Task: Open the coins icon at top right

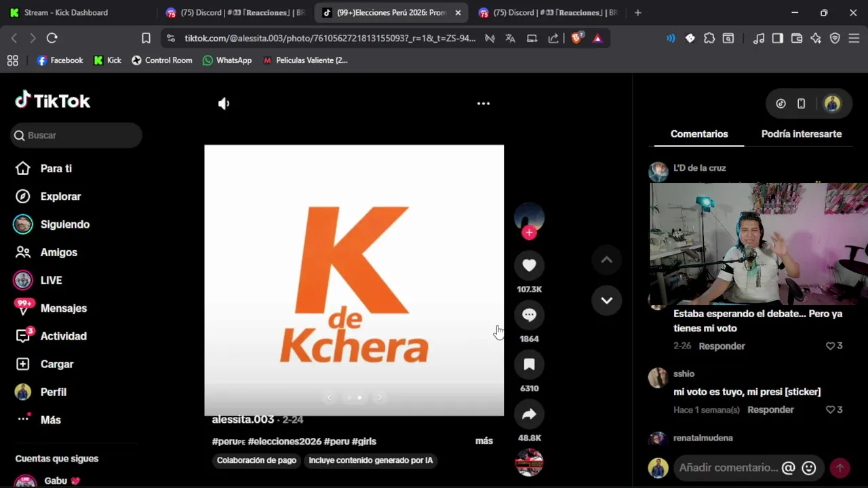Action: click(781, 104)
